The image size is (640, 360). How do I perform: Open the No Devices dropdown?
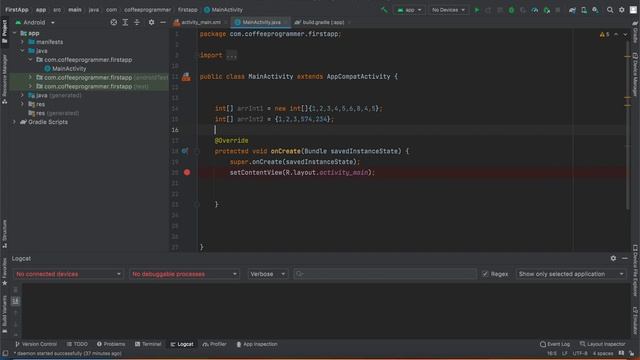click(x=448, y=10)
